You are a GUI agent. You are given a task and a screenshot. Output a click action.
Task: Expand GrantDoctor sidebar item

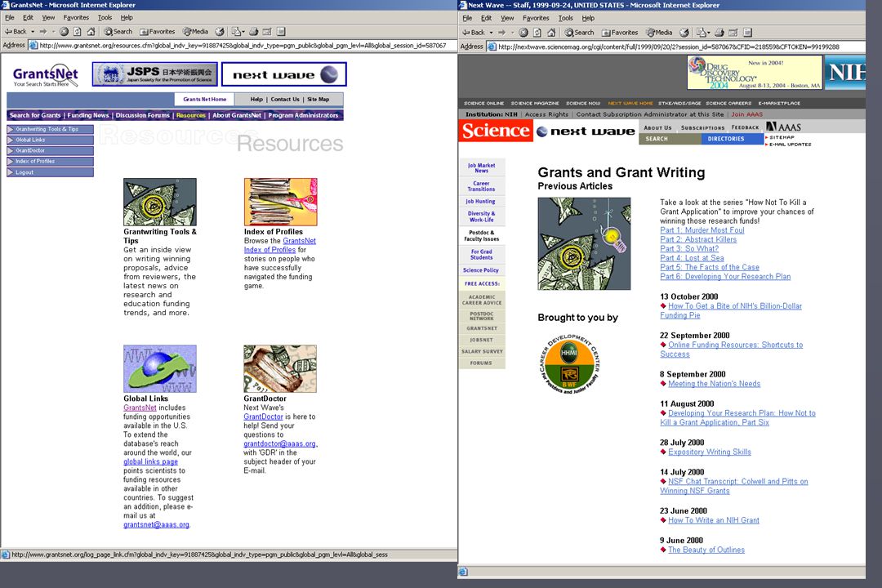[x=50, y=150]
